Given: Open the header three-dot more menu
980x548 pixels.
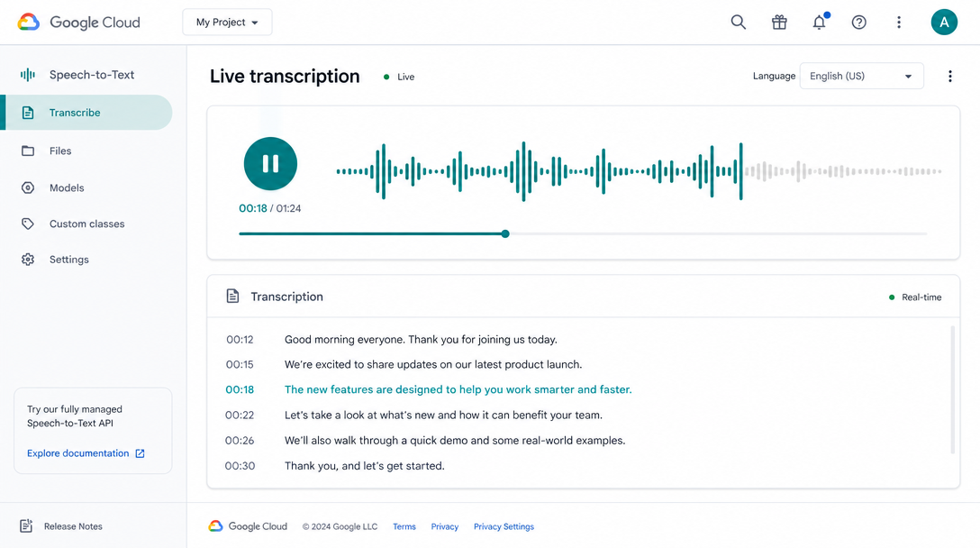Looking at the screenshot, I should point(899,23).
